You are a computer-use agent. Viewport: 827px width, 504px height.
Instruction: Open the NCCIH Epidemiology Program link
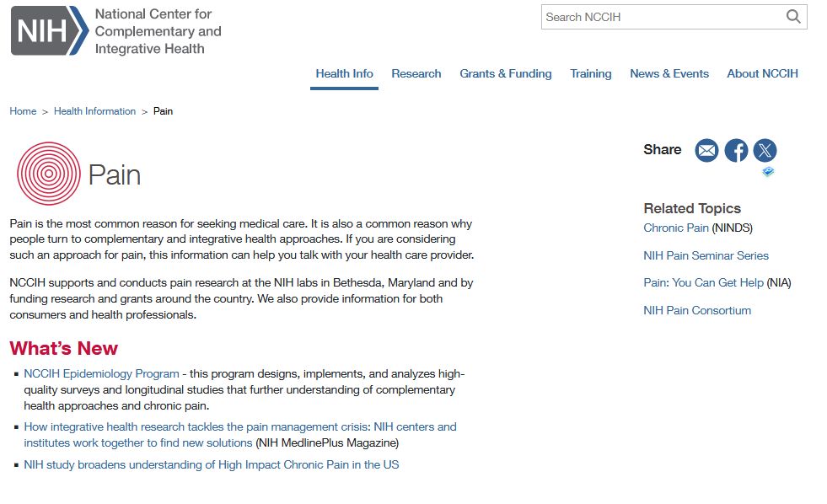click(101, 374)
